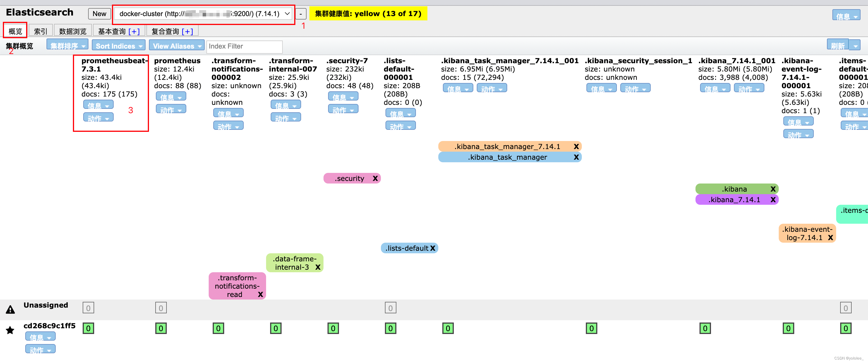Select the .kibana_task_manager_7.14.1 alias bar
Viewport: 868px width, 363px height.
(509, 147)
